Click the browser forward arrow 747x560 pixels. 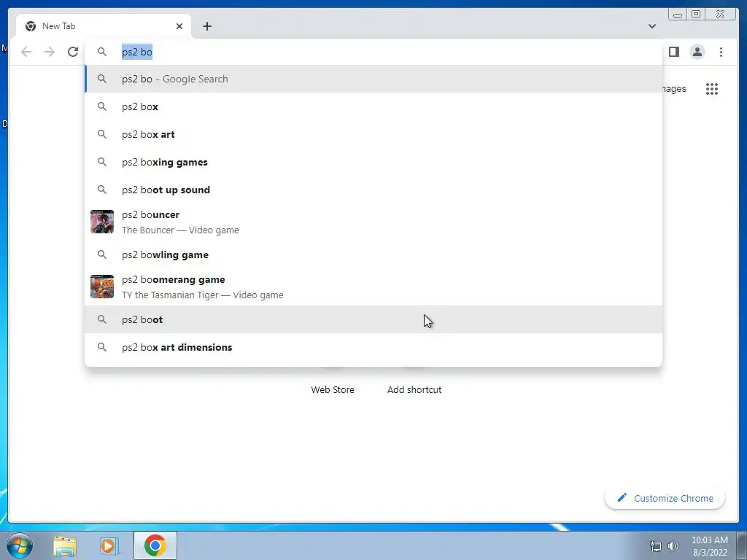50,52
